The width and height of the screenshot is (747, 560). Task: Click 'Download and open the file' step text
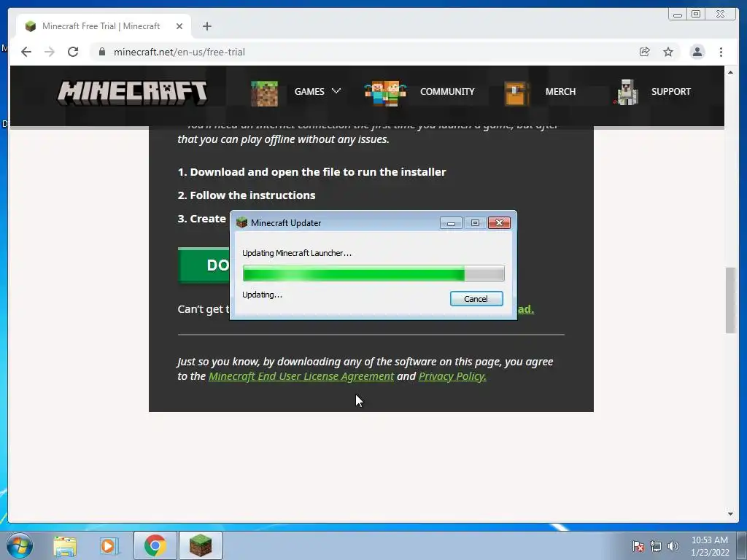311,172
